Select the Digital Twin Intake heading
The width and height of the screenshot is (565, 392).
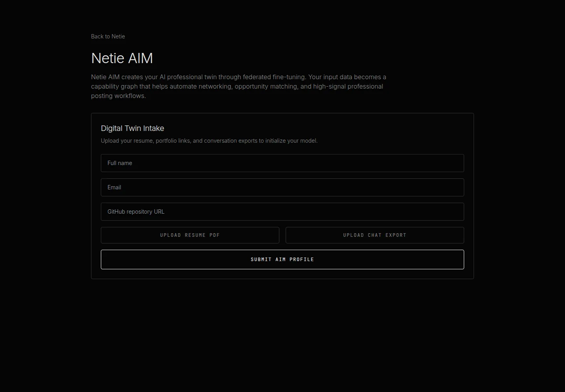coord(133,128)
